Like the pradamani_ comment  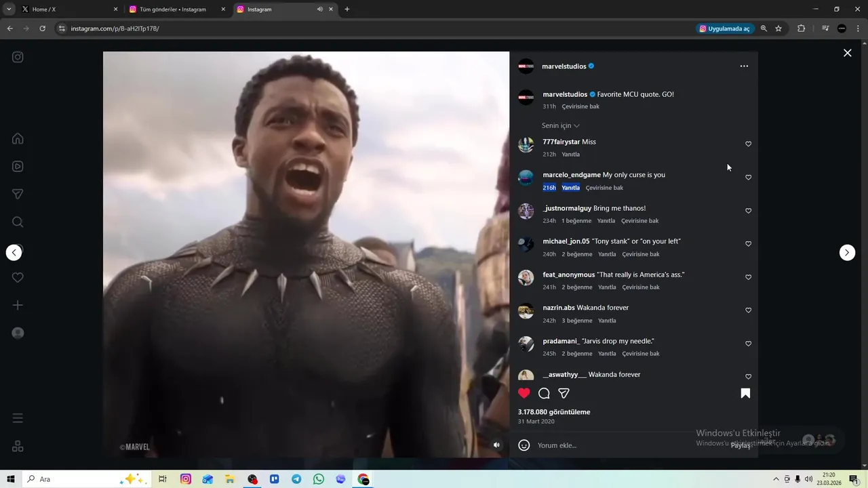point(749,344)
